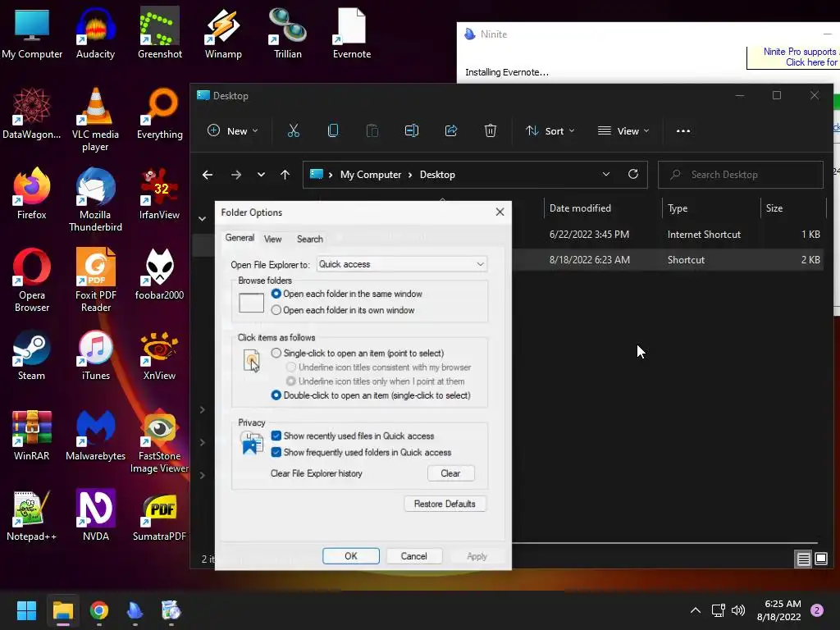
Task: Switch to the General tab
Action: point(240,238)
